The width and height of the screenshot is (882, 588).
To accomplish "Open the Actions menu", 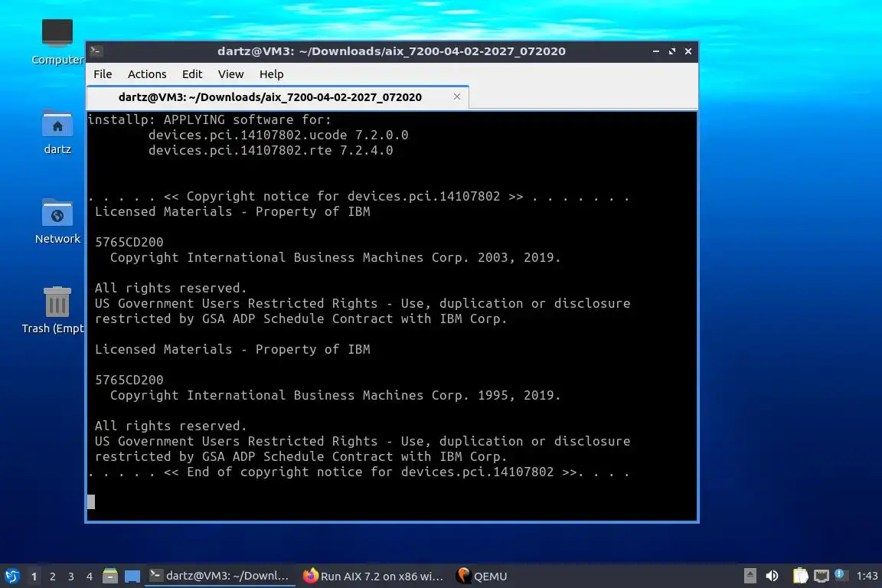I will pos(147,74).
